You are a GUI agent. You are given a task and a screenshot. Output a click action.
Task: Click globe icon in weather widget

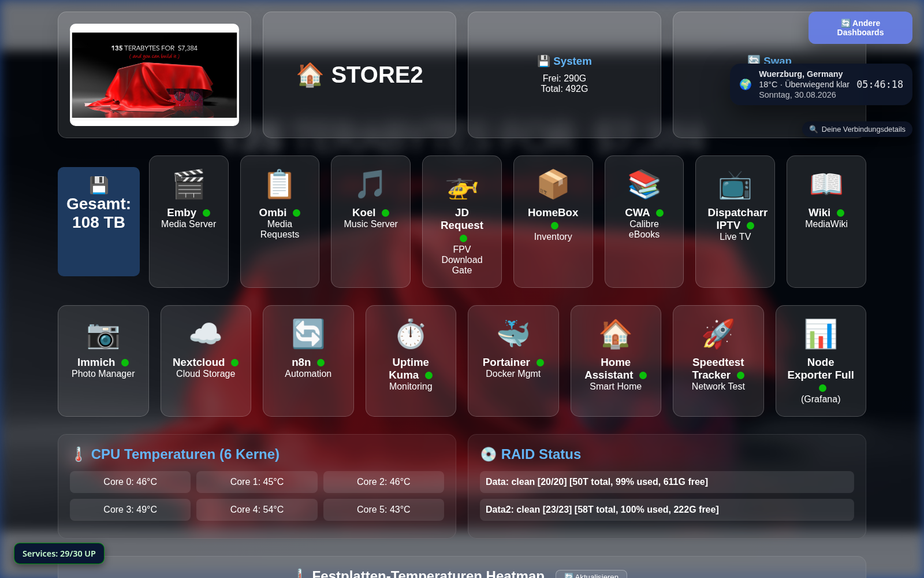[x=746, y=84]
